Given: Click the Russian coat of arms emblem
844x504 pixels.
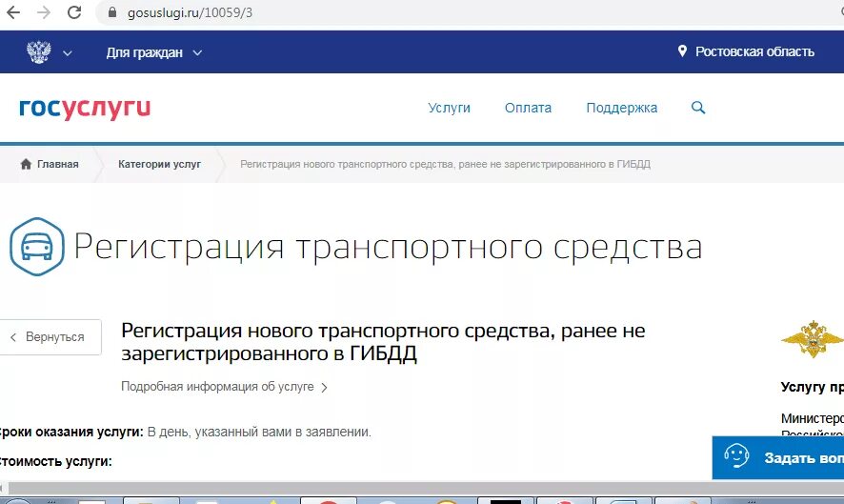Looking at the screenshot, I should (x=39, y=52).
